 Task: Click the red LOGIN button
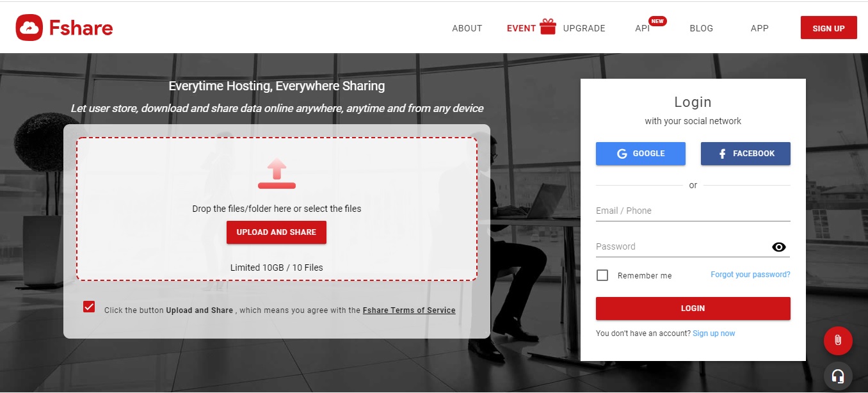(693, 309)
